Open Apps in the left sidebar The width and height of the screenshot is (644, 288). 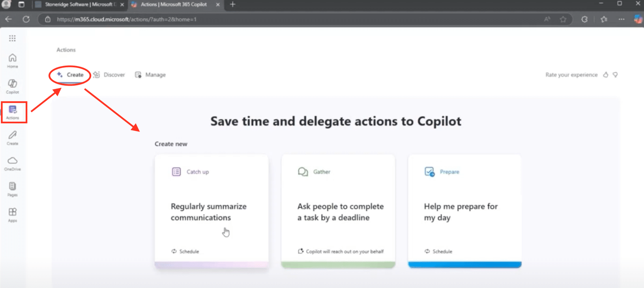click(12, 215)
